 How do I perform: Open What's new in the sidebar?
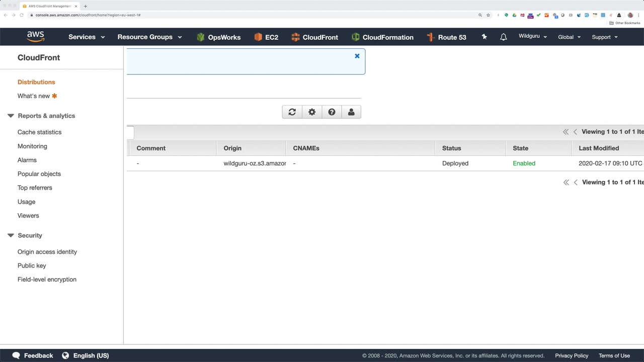[x=34, y=96]
